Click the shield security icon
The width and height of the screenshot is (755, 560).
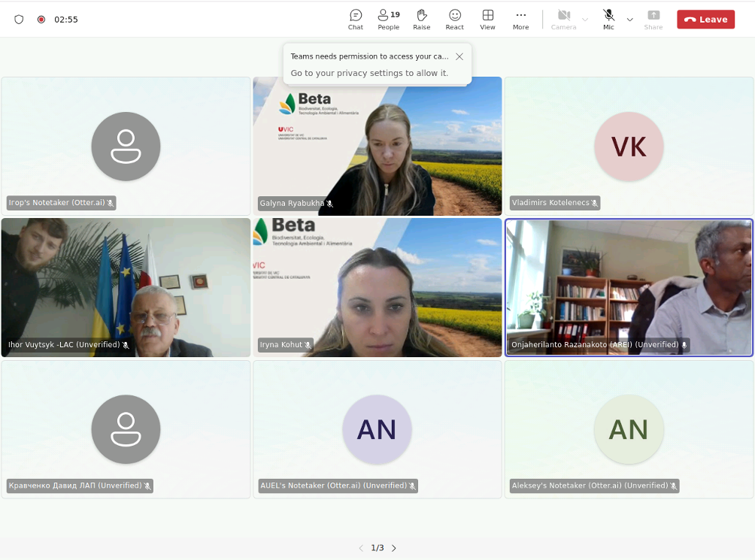click(x=20, y=20)
